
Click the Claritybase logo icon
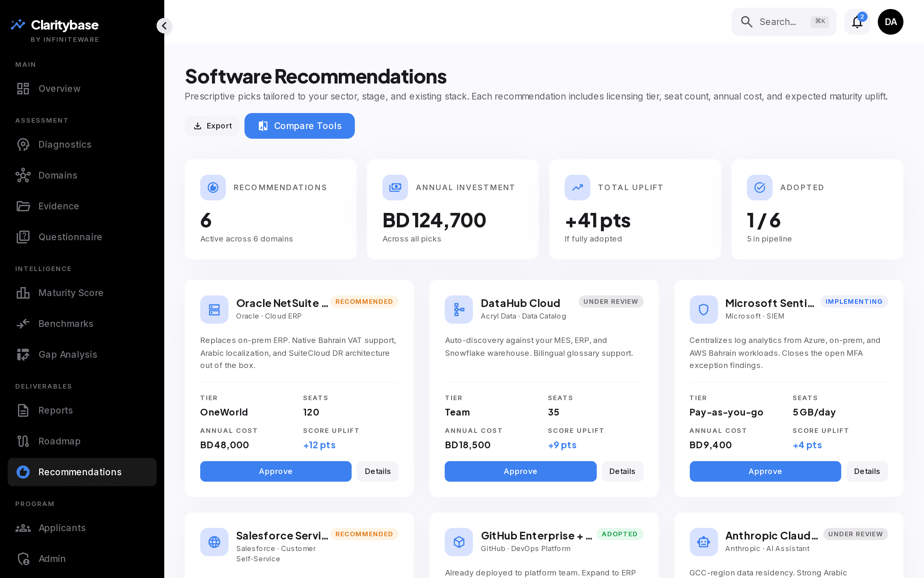pyautogui.click(x=18, y=24)
